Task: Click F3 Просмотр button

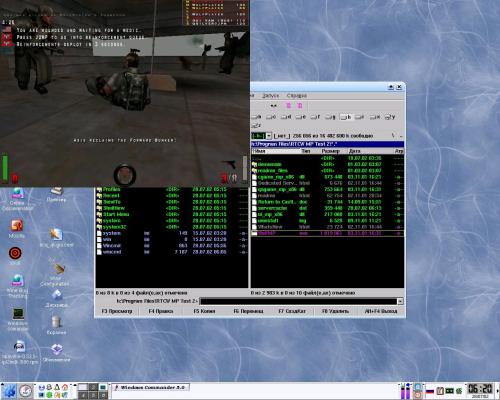Action: pyautogui.click(x=117, y=311)
